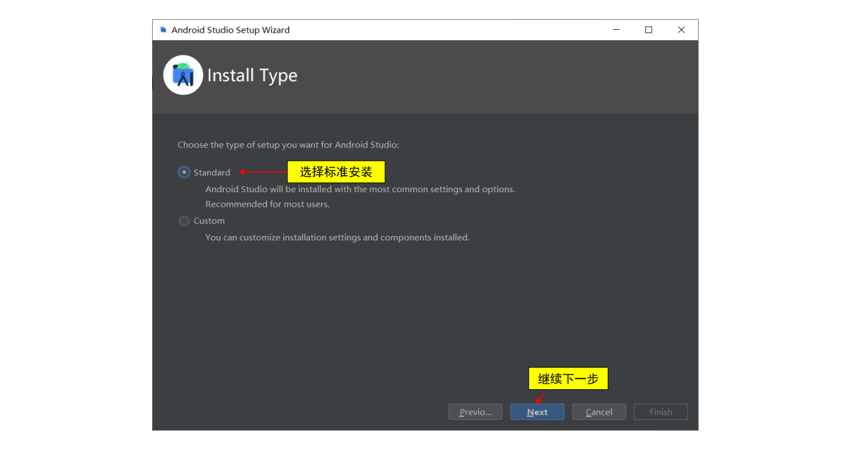Screen dimensions: 868x451
Task: Click 'most common settings and options' description line
Action: [x=360, y=189]
